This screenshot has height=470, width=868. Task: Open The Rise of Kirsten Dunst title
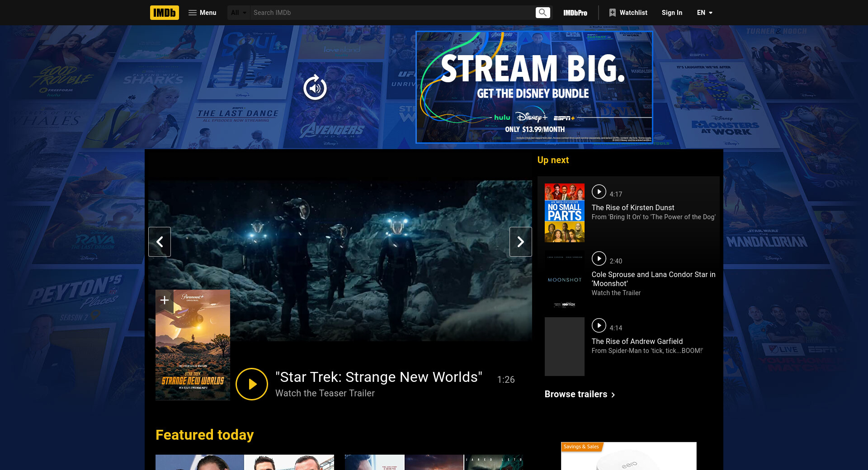633,207
